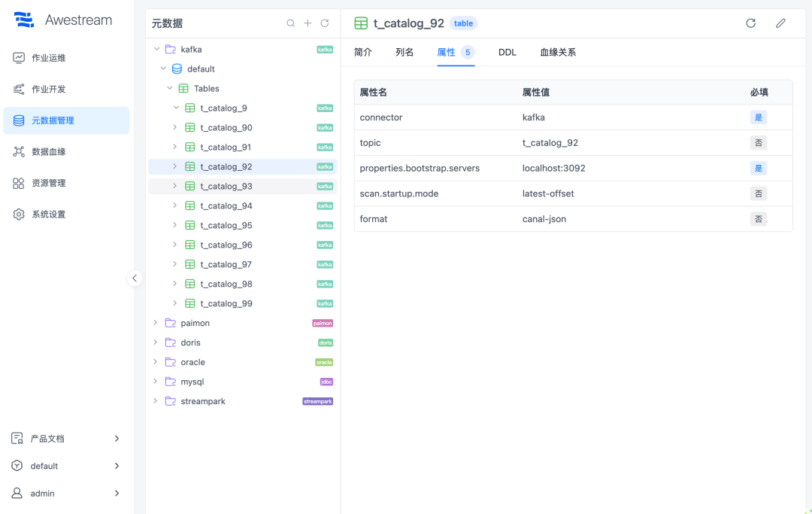
Task: Open the default workspace menu
Action: point(65,467)
